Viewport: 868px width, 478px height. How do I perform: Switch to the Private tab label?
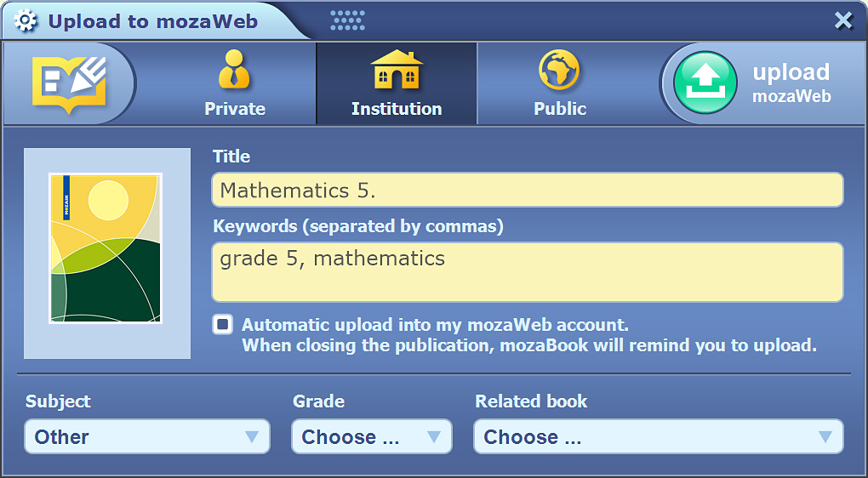click(235, 109)
